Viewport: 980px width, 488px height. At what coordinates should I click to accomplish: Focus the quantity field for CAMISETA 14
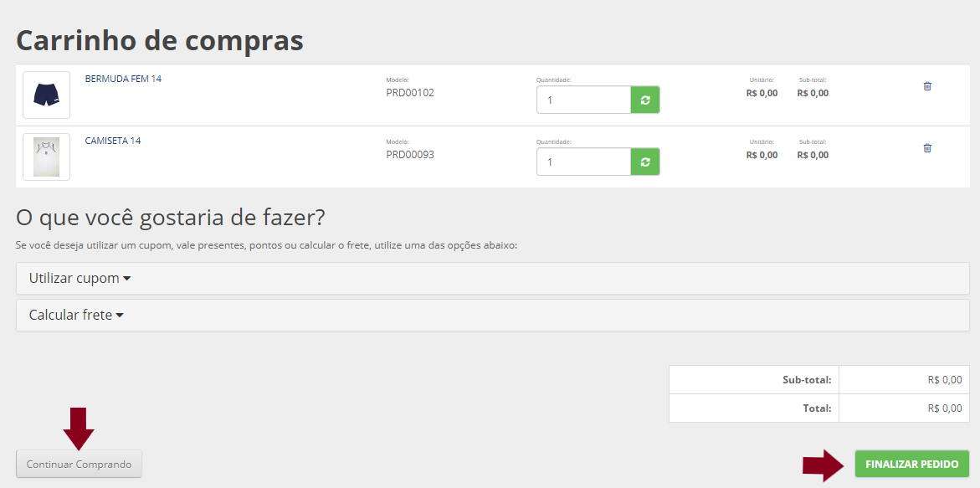[583, 162]
